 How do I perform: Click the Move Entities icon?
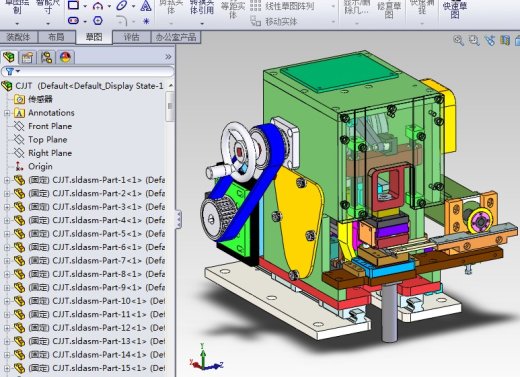click(x=256, y=21)
